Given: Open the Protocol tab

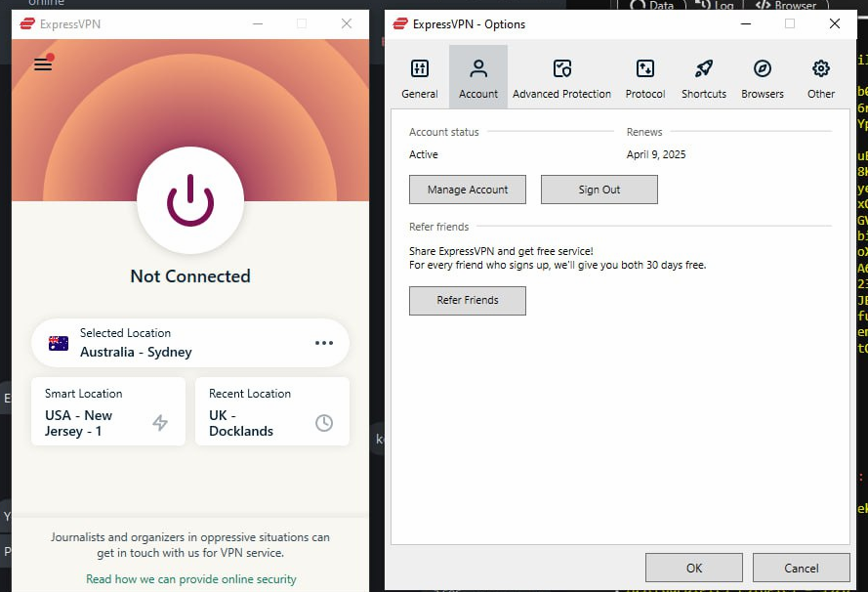Looking at the screenshot, I should [x=645, y=78].
